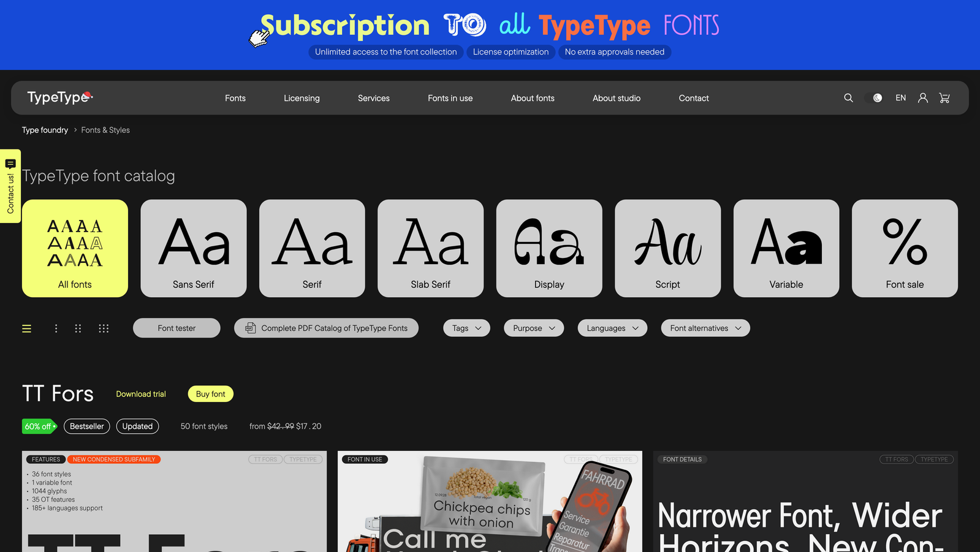Viewport: 980px width, 552px height.
Task: Select the Font sale category tile
Action: [905, 248]
